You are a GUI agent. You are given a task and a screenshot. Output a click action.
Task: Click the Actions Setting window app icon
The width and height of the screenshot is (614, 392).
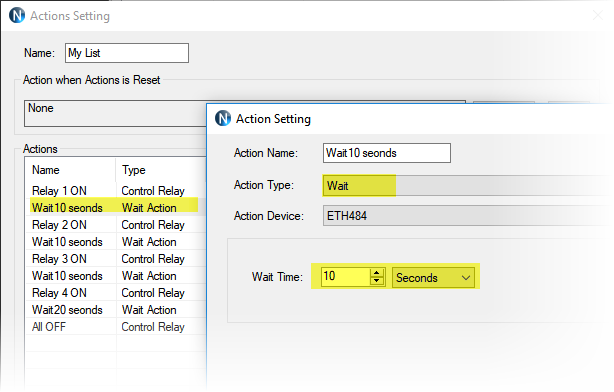coord(17,16)
